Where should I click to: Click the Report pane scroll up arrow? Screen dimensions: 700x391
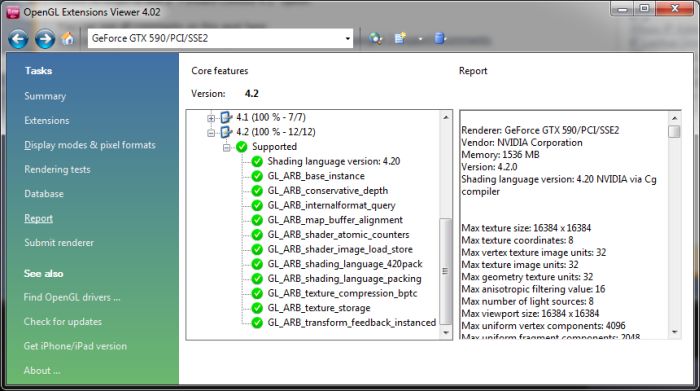[x=675, y=118]
